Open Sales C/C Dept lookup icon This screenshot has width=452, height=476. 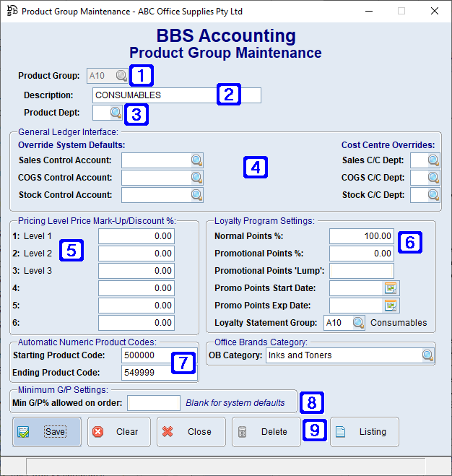click(433, 160)
